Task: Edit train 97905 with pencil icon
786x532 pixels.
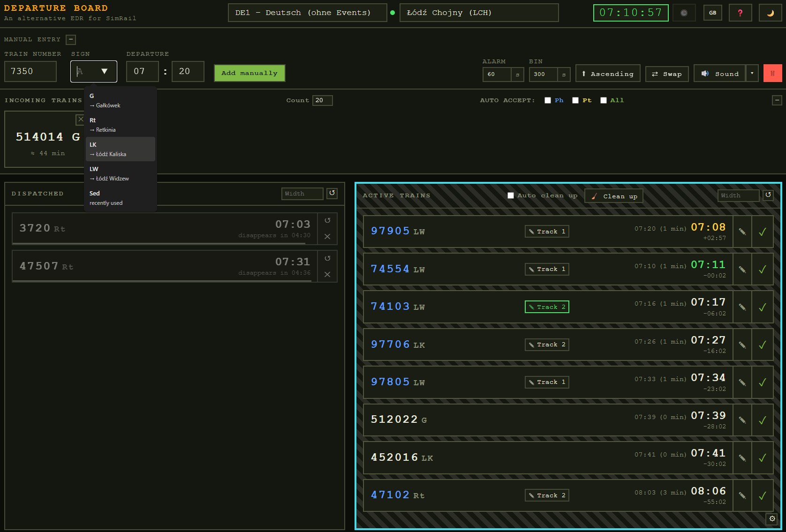Action: (742, 232)
